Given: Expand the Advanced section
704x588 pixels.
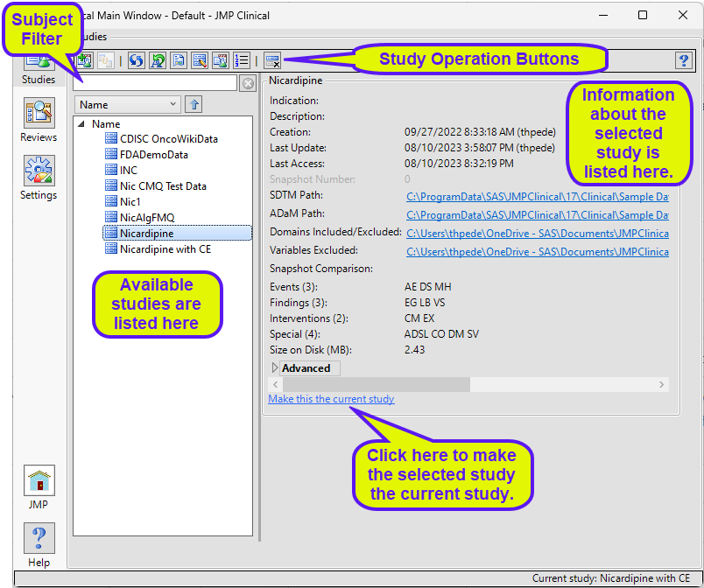Looking at the screenshot, I should pyautogui.click(x=275, y=368).
